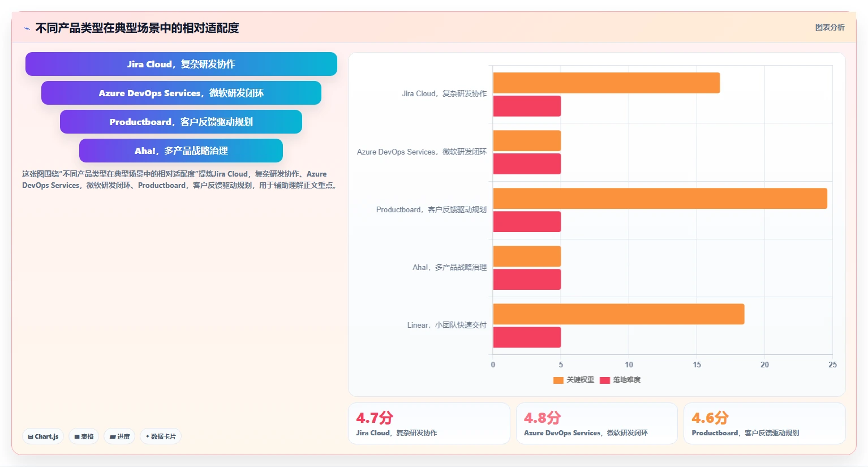Click the orange bar for Productboard
Image resolution: width=868 pixels, height=467 pixels.
tap(660, 198)
